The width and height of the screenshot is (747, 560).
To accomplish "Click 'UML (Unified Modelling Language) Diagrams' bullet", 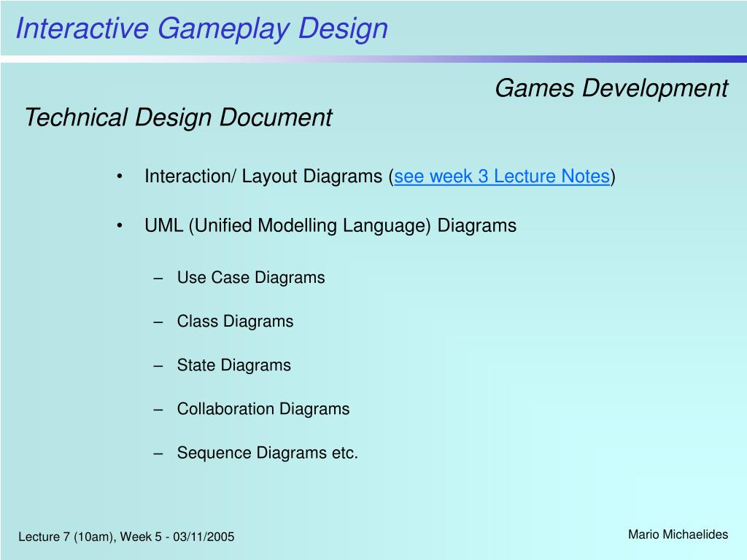I will [330, 226].
